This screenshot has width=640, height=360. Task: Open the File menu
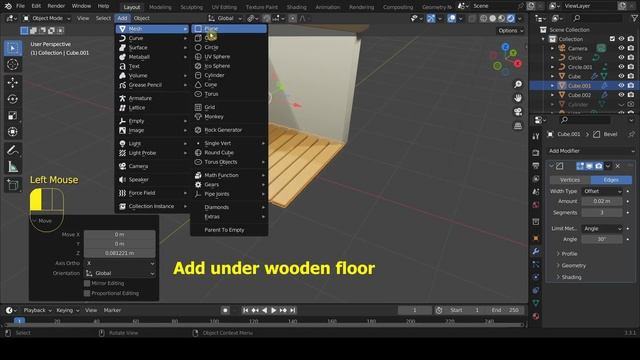(20, 6)
